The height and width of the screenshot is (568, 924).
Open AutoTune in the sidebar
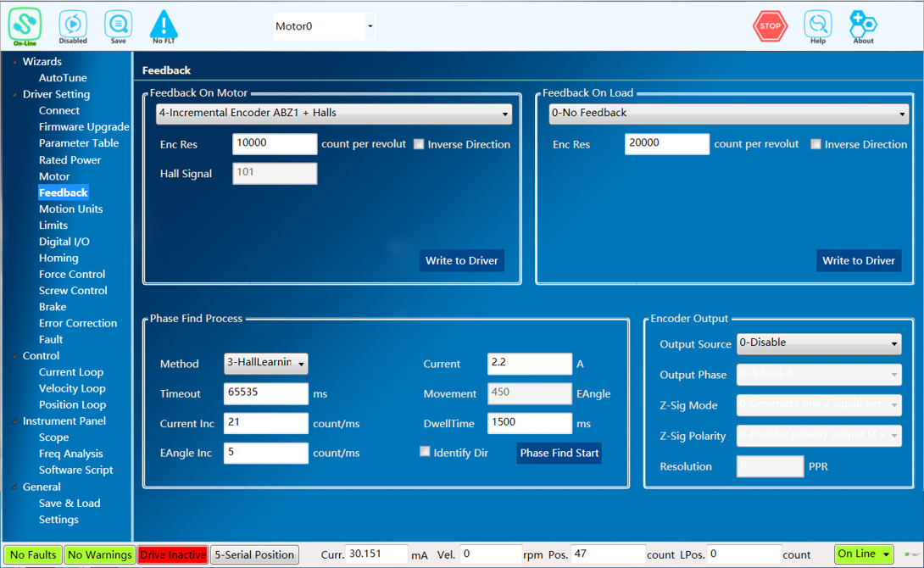63,78
